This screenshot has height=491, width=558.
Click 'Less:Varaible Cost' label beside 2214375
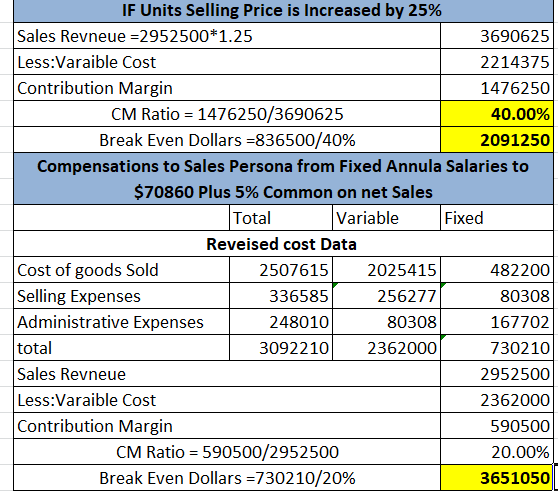click(227, 62)
